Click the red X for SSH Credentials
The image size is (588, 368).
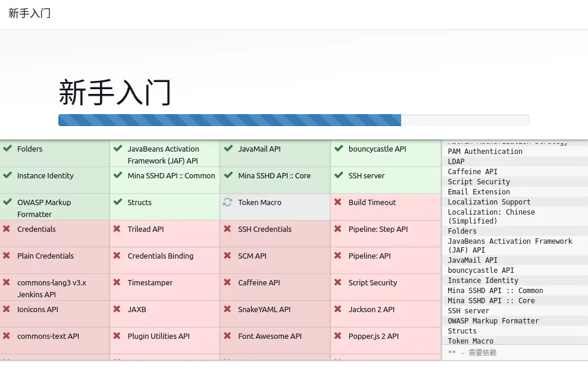click(x=227, y=229)
